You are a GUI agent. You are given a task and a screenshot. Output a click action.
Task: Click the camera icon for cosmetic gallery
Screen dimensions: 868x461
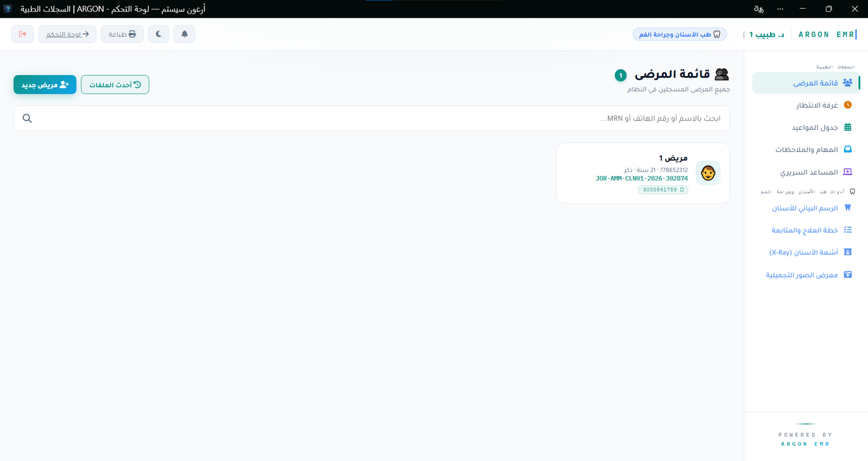848,275
